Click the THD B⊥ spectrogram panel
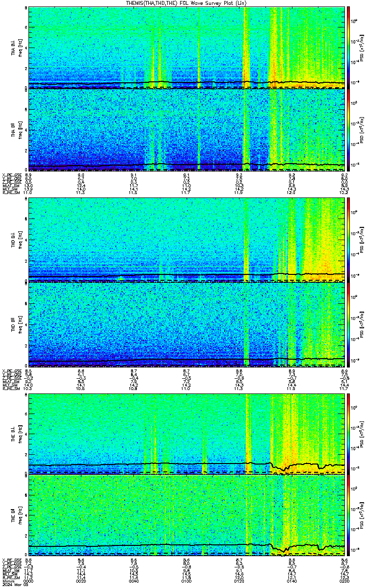Screen dimensions: 368x588 [186, 240]
